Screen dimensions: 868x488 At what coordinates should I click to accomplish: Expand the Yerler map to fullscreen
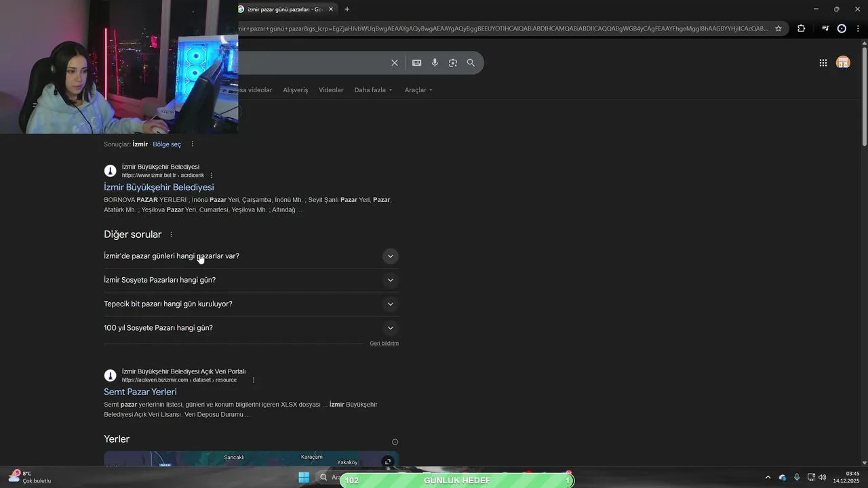pos(388,462)
